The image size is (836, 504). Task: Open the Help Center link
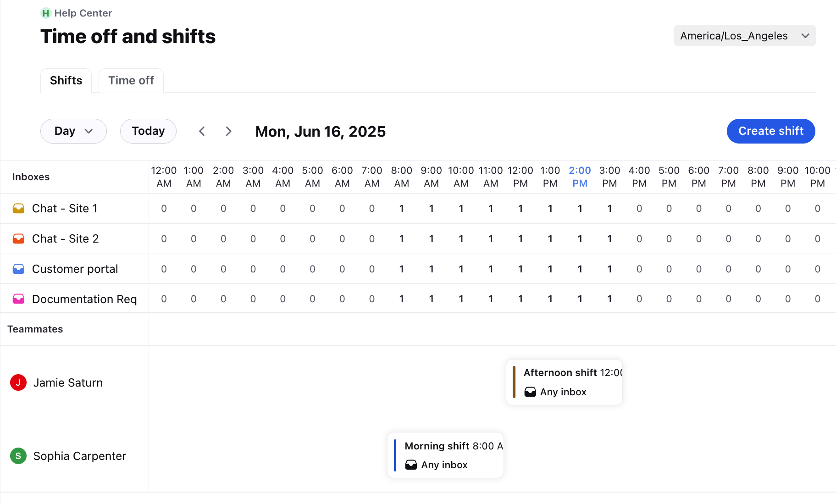coord(83,13)
